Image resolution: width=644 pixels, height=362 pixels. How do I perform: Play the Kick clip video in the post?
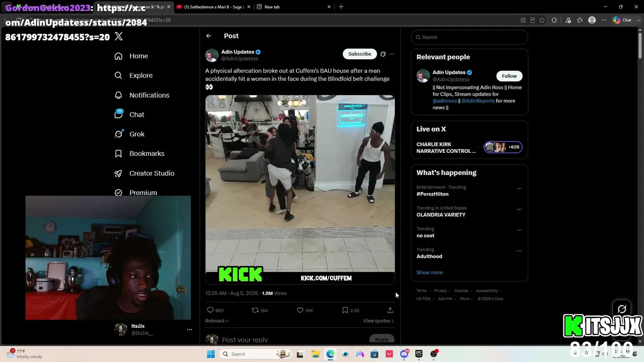click(300, 190)
